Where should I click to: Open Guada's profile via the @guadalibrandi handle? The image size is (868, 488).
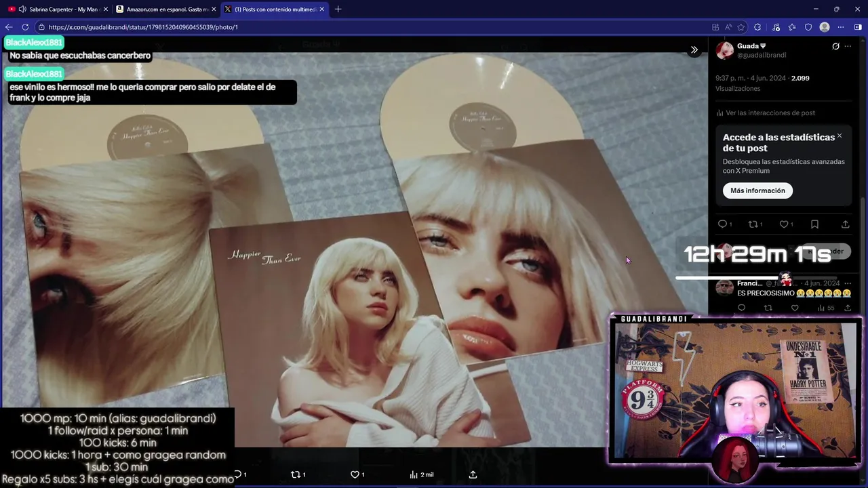[762, 55]
